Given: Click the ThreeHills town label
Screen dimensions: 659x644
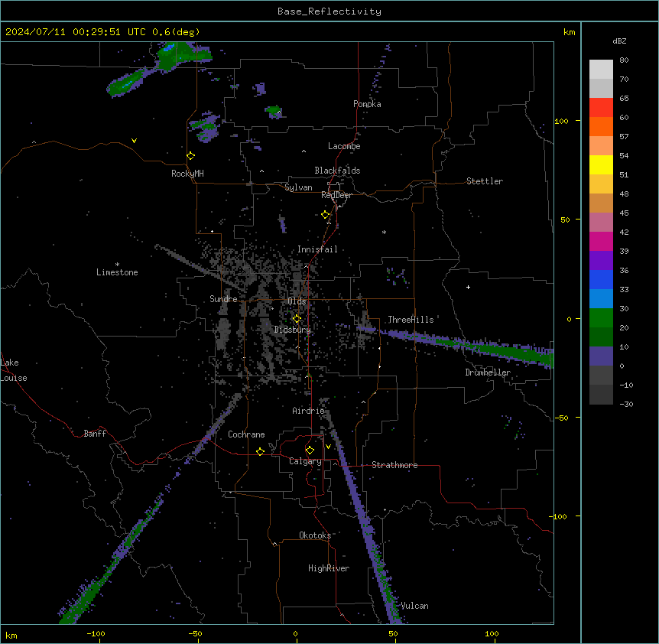Looking at the screenshot, I should 411,320.
